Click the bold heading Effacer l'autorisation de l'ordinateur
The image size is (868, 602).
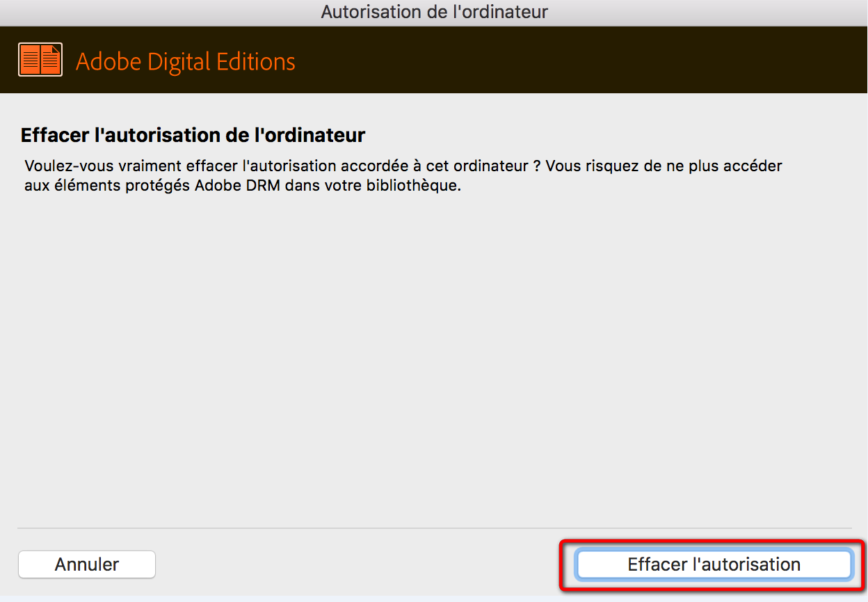coord(193,134)
